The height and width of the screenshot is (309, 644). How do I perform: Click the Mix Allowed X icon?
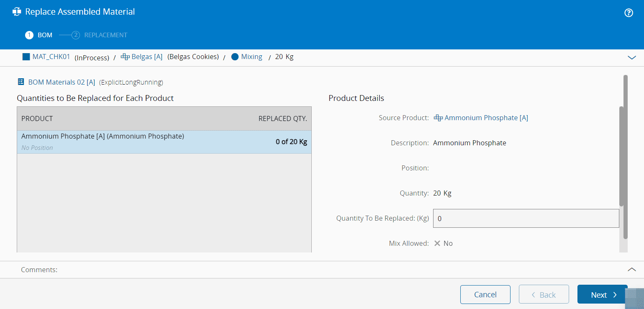pos(437,243)
